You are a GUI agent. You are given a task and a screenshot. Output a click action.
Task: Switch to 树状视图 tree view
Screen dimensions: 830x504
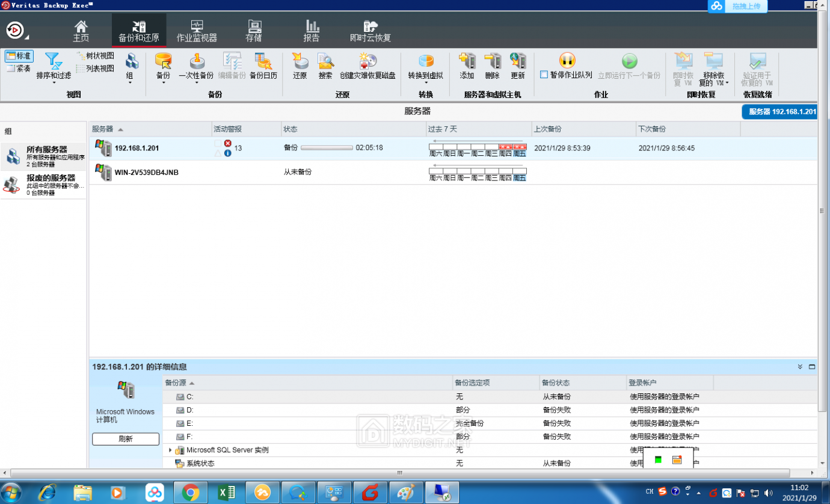point(95,55)
